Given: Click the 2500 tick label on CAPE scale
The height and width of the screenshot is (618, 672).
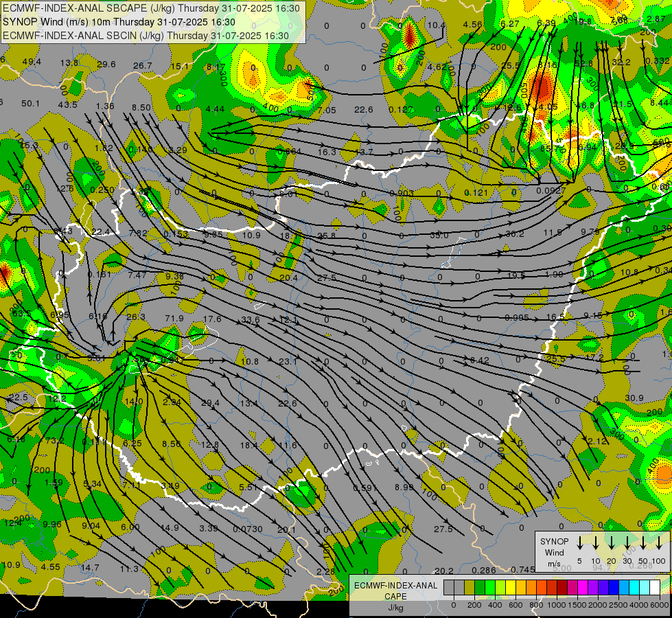Looking at the screenshot, I should point(618,605).
